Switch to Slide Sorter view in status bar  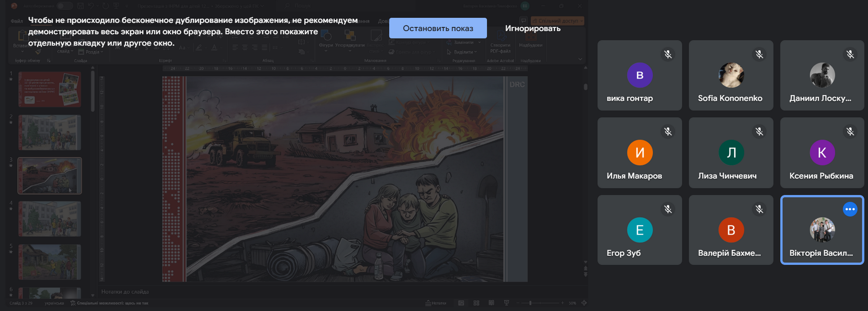click(476, 303)
